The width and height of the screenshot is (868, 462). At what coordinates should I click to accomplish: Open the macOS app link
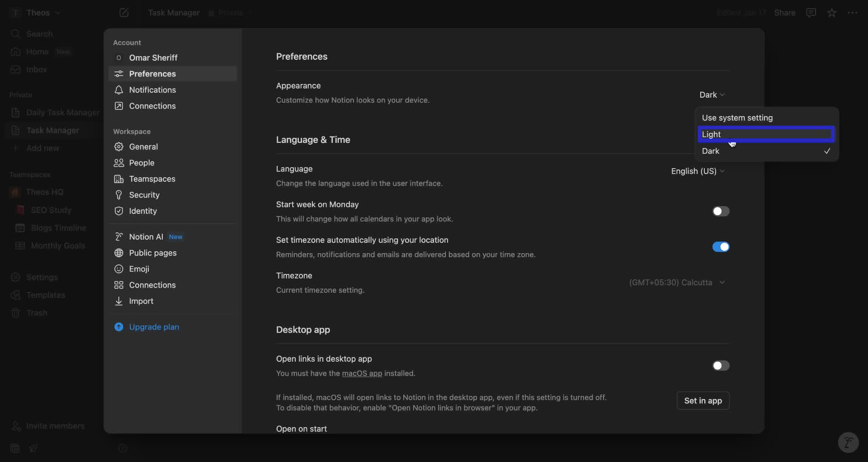[x=361, y=373]
